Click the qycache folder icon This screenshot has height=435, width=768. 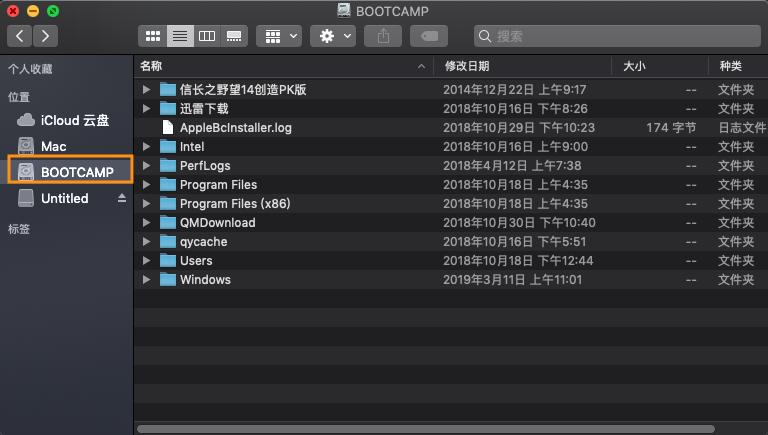tap(168, 242)
